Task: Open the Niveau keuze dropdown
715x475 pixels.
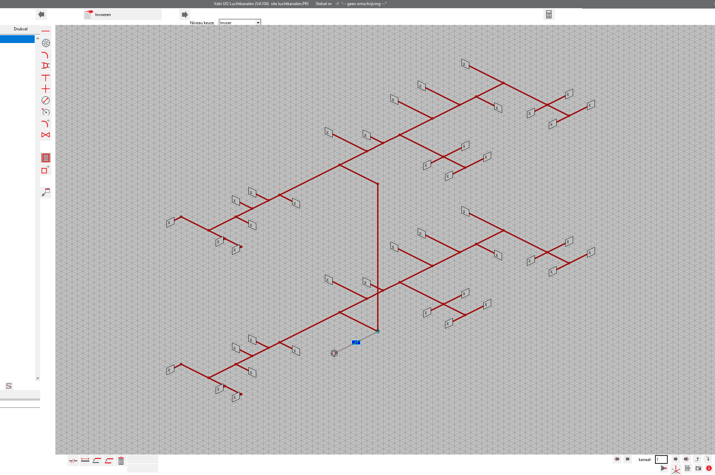Action: [x=239, y=22]
